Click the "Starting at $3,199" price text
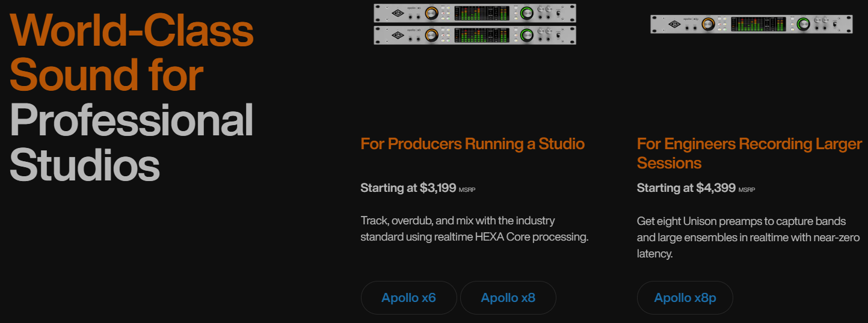This screenshot has width=868, height=323. point(408,188)
